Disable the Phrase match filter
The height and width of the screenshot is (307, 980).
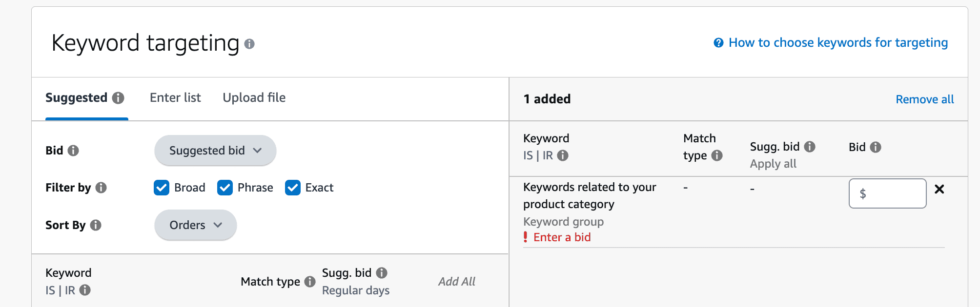pyautogui.click(x=225, y=188)
